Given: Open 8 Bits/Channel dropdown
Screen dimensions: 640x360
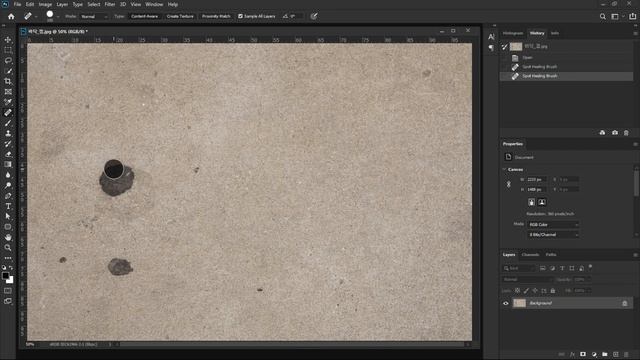Looking at the screenshot, I should (553, 235).
